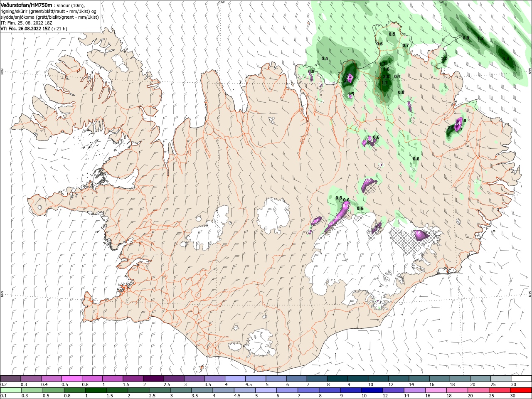
Task: Click the white swatch labeled 30 in the snow scale
Action: pos(521,379)
